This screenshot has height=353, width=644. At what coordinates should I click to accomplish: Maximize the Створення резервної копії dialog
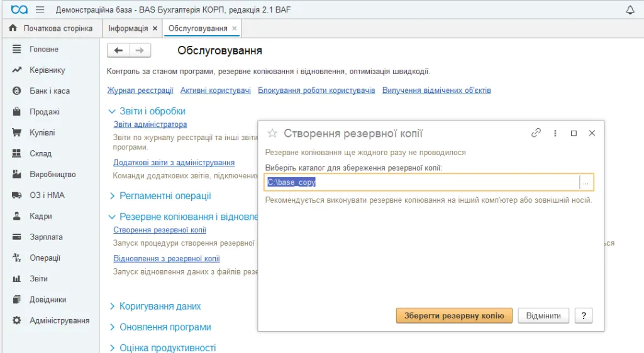point(574,133)
